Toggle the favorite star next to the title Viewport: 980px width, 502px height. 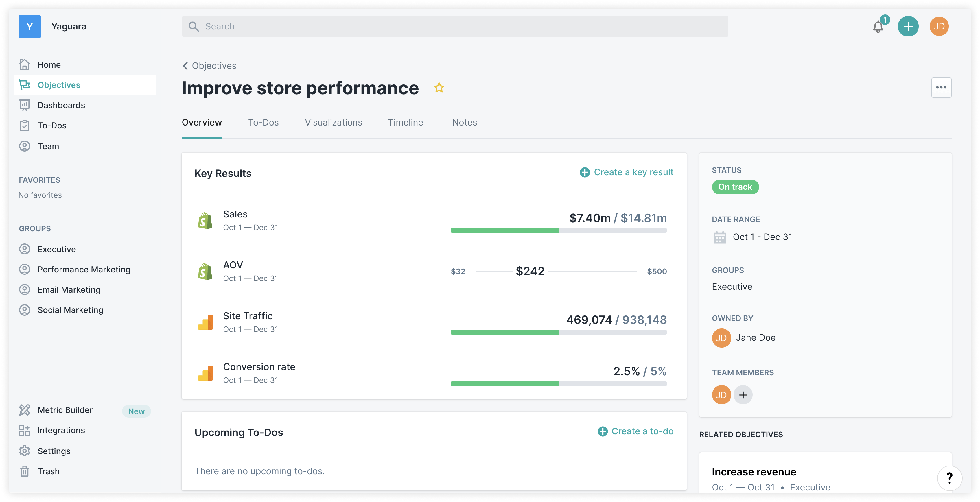tap(439, 88)
